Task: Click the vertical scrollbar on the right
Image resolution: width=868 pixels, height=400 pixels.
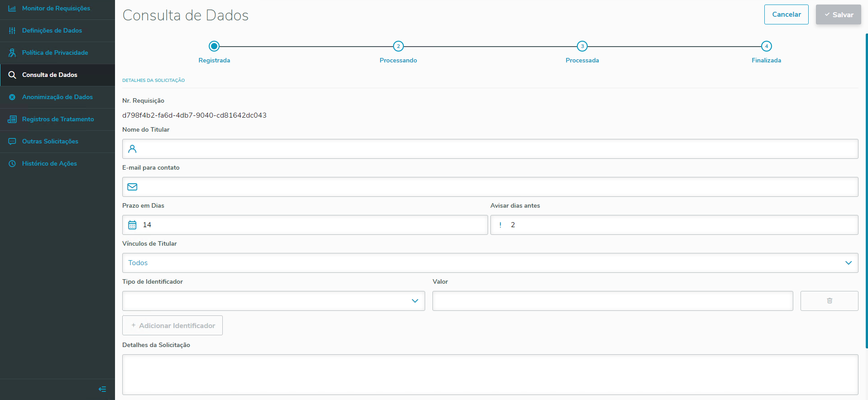Action: (x=867, y=190)
